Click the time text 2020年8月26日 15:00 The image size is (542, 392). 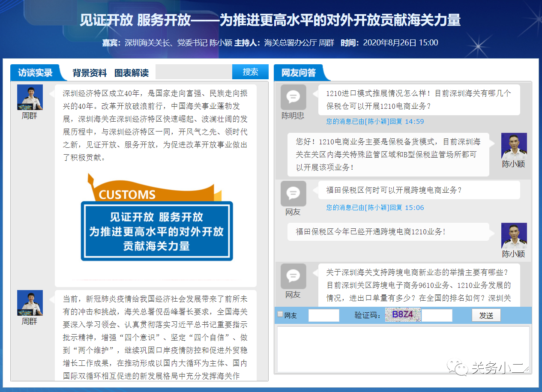pyautogui.click(x=401, y=42)
